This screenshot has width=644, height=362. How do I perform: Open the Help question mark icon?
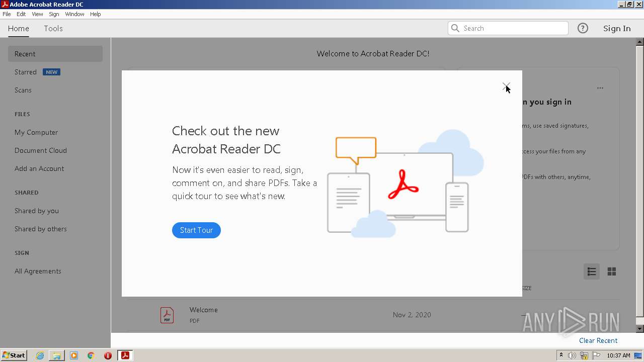(583, 28)
